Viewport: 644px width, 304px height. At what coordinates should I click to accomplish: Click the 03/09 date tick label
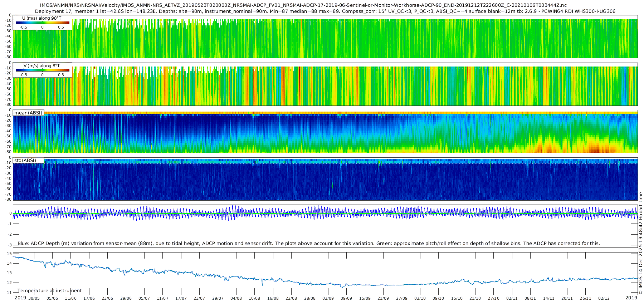328,298
